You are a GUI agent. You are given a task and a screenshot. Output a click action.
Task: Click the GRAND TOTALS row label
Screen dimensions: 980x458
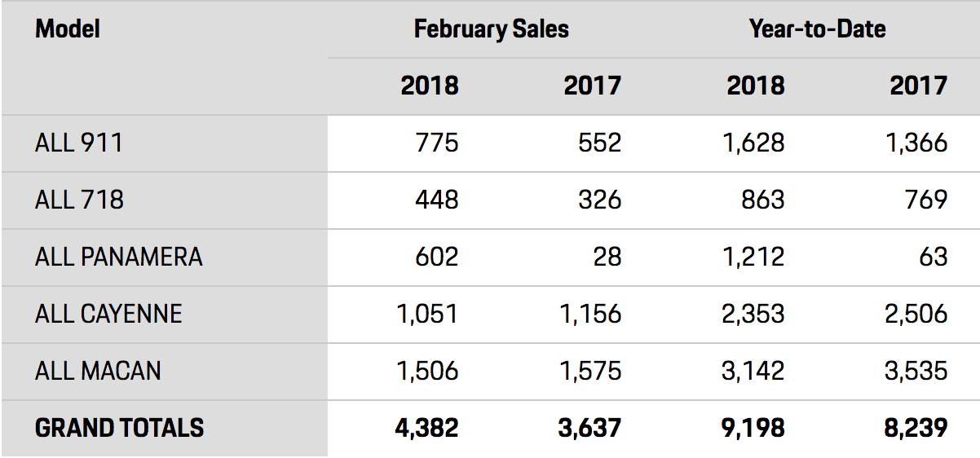tap(119, 429)
